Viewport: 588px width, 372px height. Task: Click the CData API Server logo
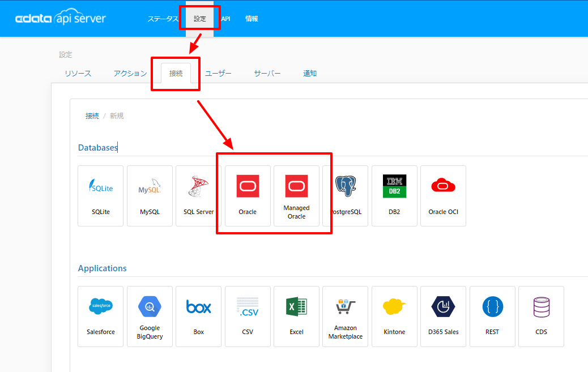[61, 18]
